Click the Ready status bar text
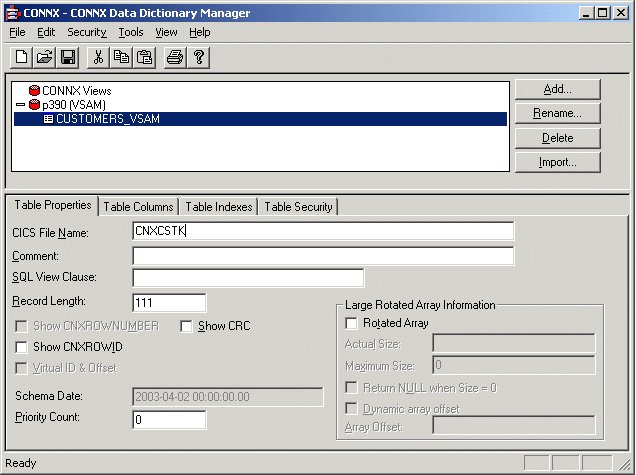This screenshot has width=636, height=475. (x=21, y=463)
